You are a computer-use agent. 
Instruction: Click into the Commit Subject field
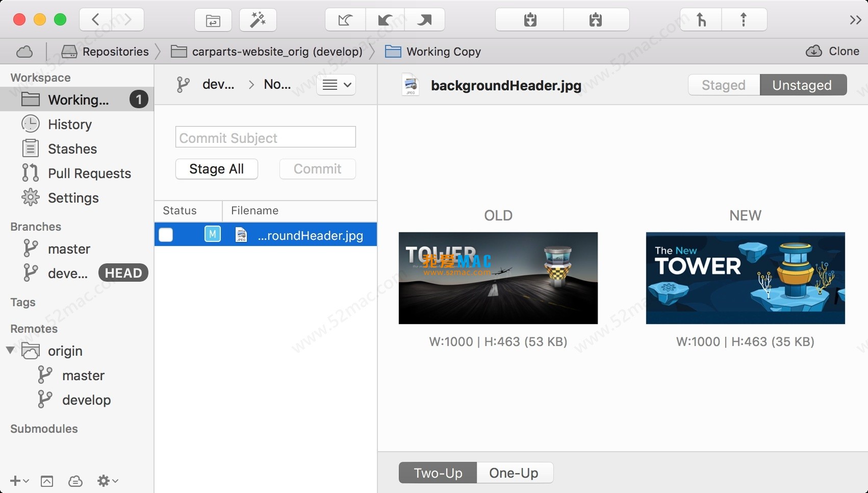266,137
